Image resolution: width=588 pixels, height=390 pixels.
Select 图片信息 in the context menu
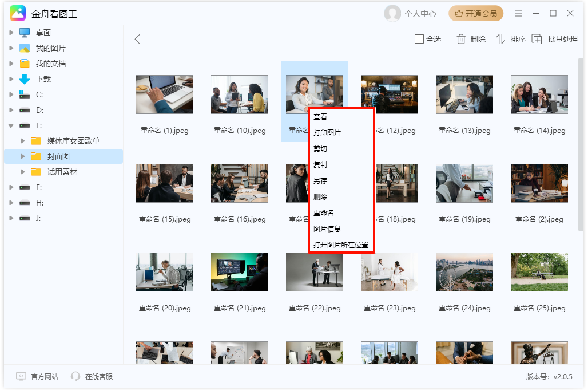(x=327, y=229)
